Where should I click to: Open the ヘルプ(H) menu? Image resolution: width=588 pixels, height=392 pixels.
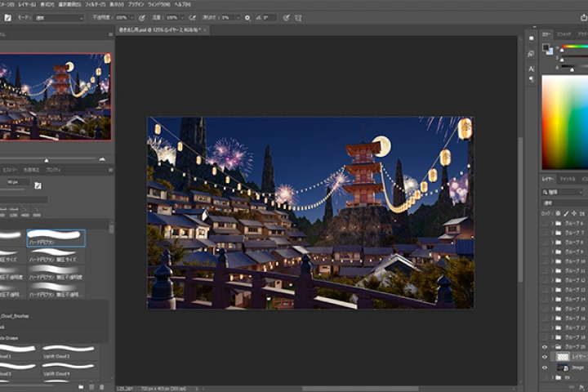tap(182, 5)
